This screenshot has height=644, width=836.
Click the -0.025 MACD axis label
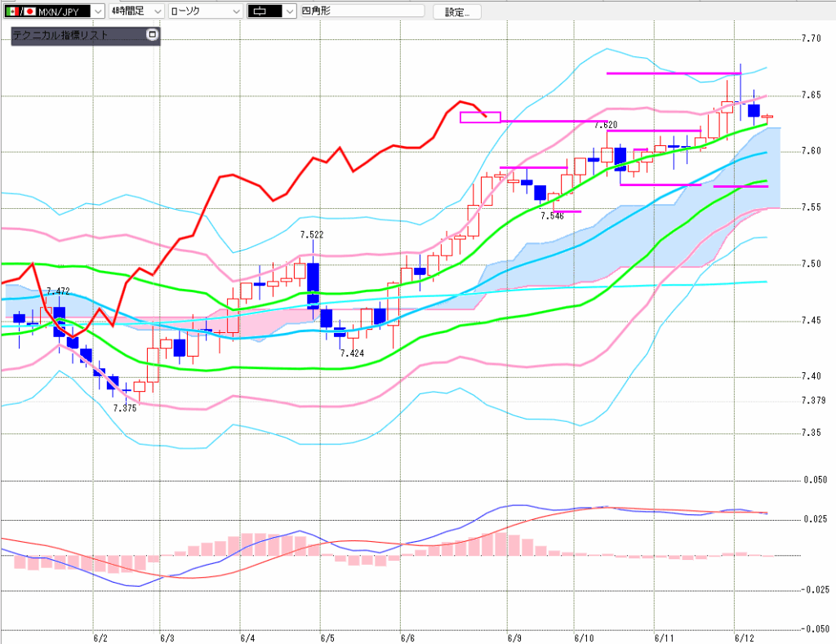click(815, 589)
